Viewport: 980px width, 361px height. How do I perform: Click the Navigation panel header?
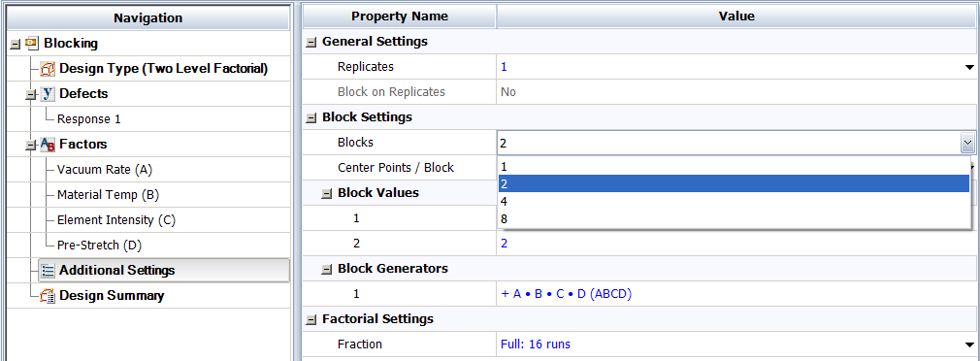148,18
